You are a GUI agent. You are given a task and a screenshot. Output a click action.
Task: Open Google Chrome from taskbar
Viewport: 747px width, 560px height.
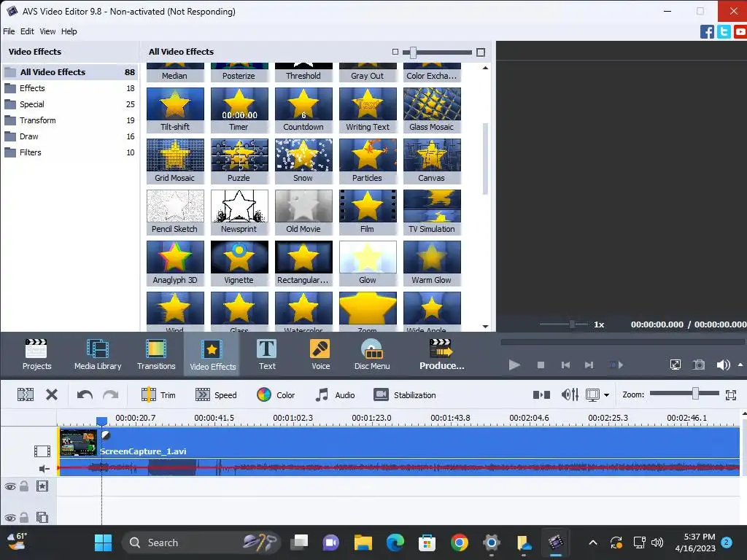[x=460, y=542]
